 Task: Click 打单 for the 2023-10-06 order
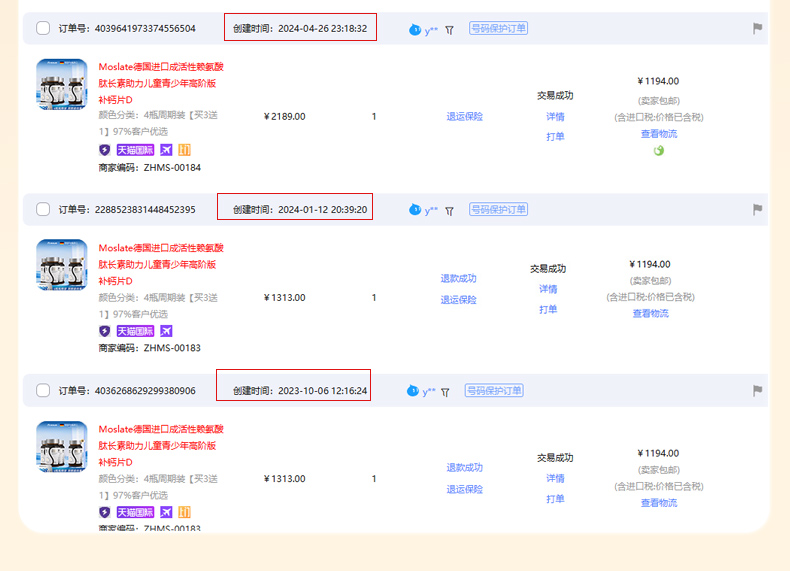pyautogui.click(x=555, y=499)
